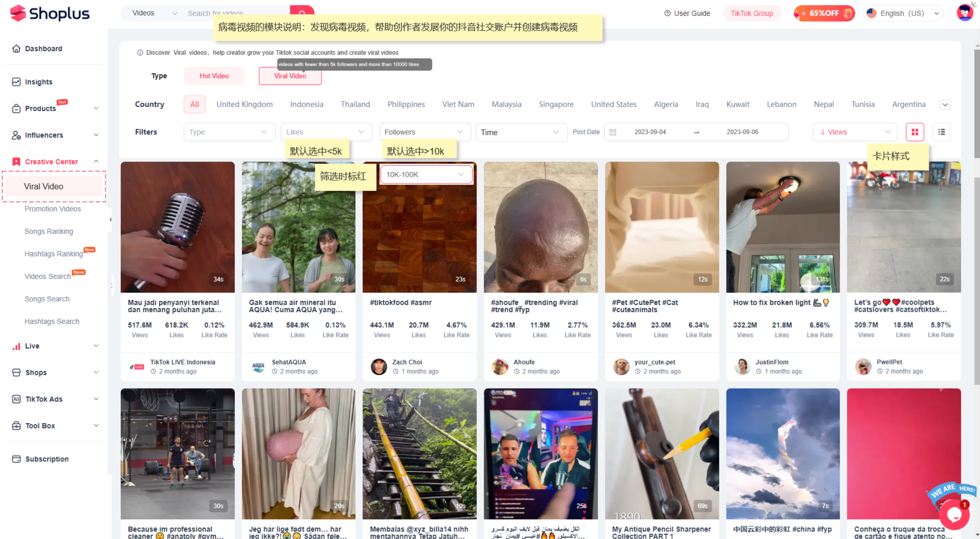Image resolution: width=980 pixels, height=539 pixels.
Task: Click the Influencers people icon
Action: [x=16, y=135]
